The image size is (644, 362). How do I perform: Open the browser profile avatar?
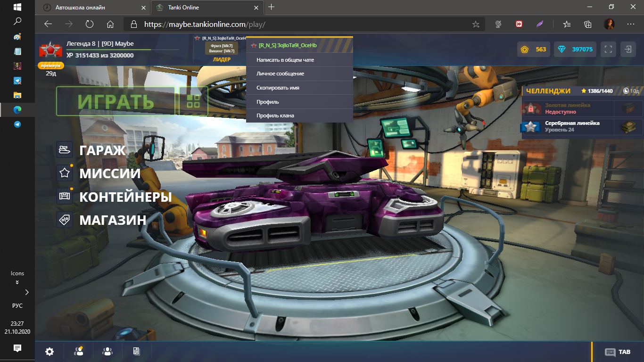pos(609,24)
